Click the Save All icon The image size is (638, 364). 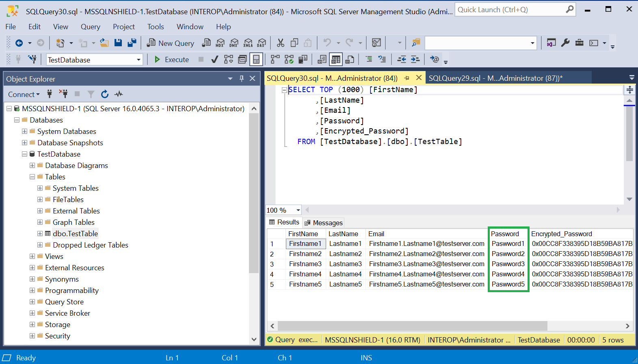(132, 43)
